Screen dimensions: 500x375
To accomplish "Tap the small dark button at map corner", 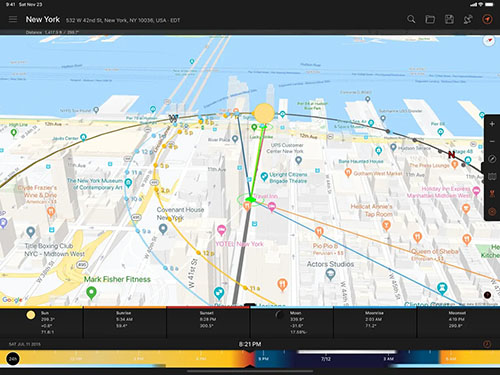I will (x=487, y=295).
